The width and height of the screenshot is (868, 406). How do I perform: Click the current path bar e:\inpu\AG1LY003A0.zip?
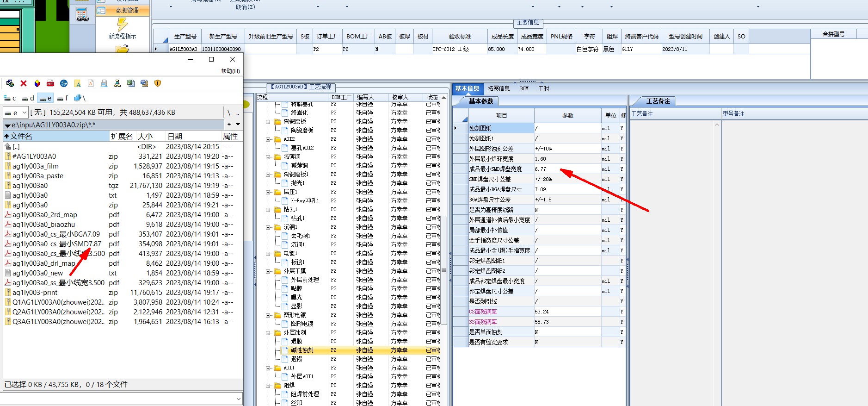[114, 125]
